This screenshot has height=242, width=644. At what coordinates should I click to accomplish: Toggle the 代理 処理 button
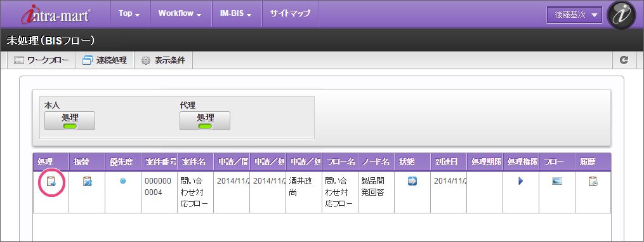point(205,121)
